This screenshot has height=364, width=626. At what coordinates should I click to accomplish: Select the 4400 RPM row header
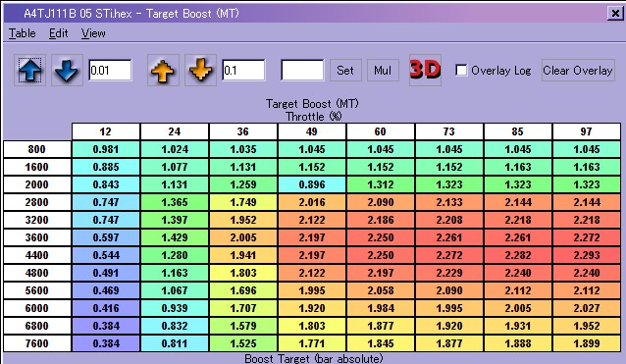click(37, 255)
